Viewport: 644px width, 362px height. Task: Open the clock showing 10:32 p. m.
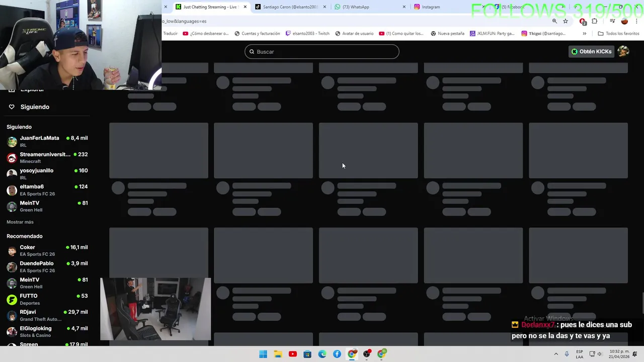tap(619, 354)
